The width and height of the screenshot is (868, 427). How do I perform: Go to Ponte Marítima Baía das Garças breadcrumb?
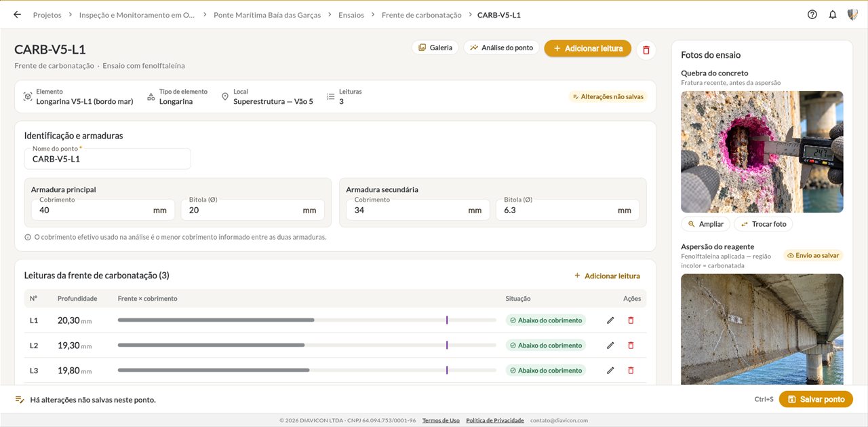pos(267,15)
